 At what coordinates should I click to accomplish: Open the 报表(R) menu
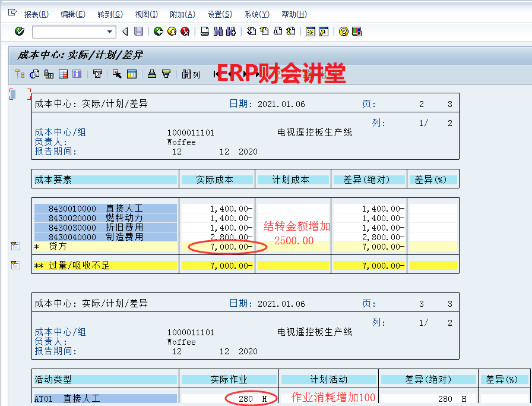click(x=36, y=14)
